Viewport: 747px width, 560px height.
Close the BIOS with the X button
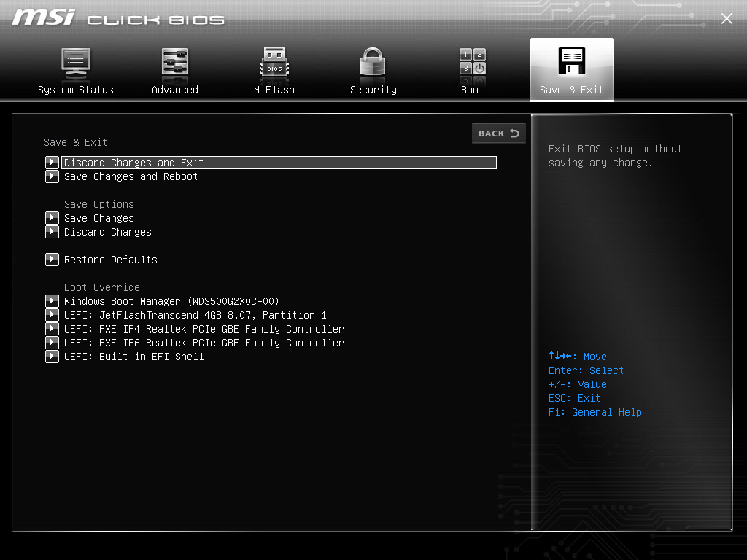pos(727,18)
